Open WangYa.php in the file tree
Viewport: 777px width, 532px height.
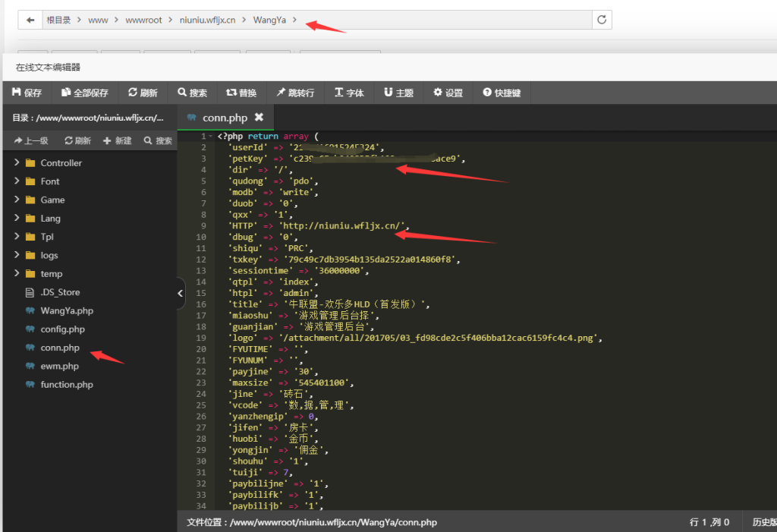click(67, 310)
